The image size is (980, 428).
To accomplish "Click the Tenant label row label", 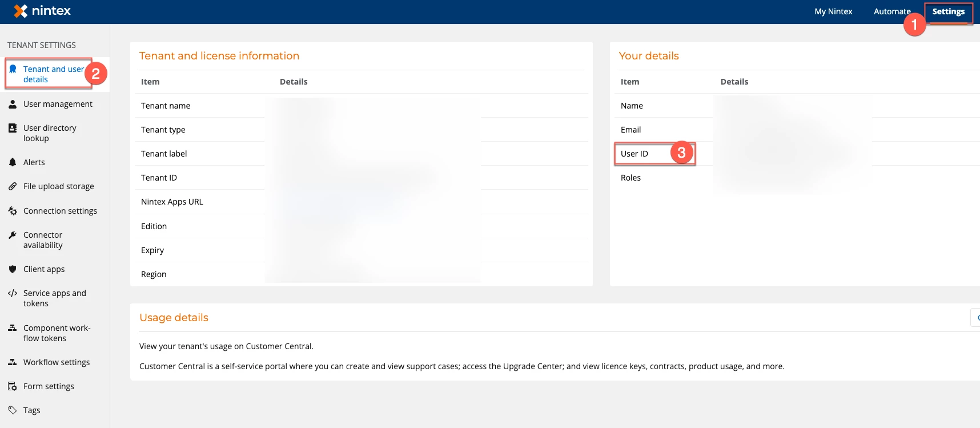I will [x=164, y=154].
